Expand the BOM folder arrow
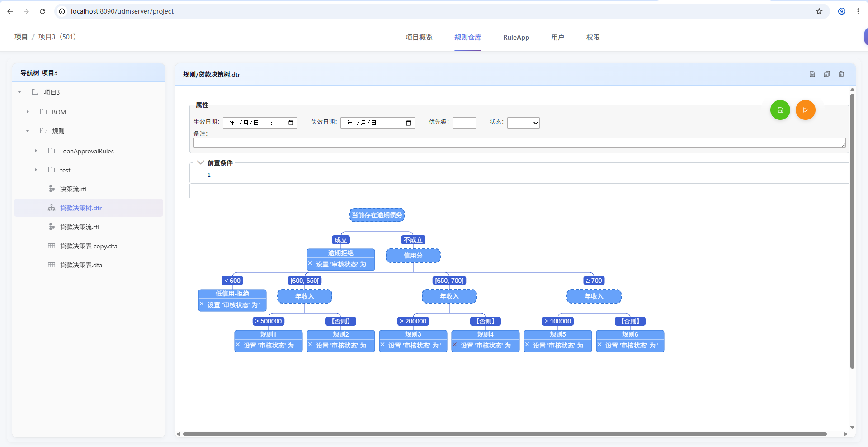Image resolution: width=868 pixels, height=447 pixels. pos(28,112)
